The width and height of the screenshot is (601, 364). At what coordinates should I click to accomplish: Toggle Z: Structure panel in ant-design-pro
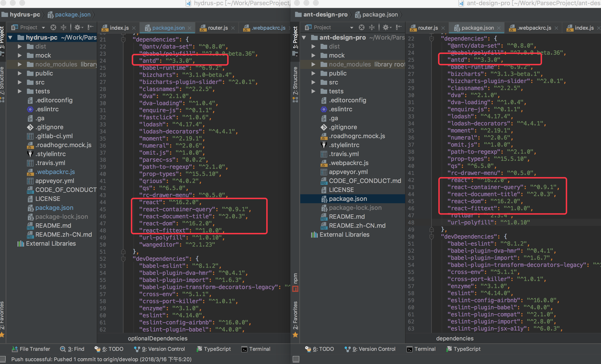295,84
